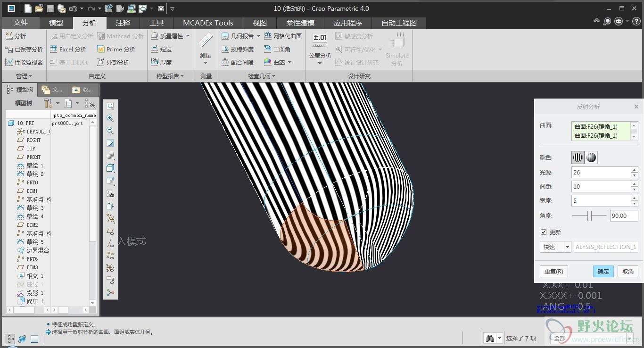Open the 已保存分析 list
This screenshot has width=644, height=348.
[24, 49]
